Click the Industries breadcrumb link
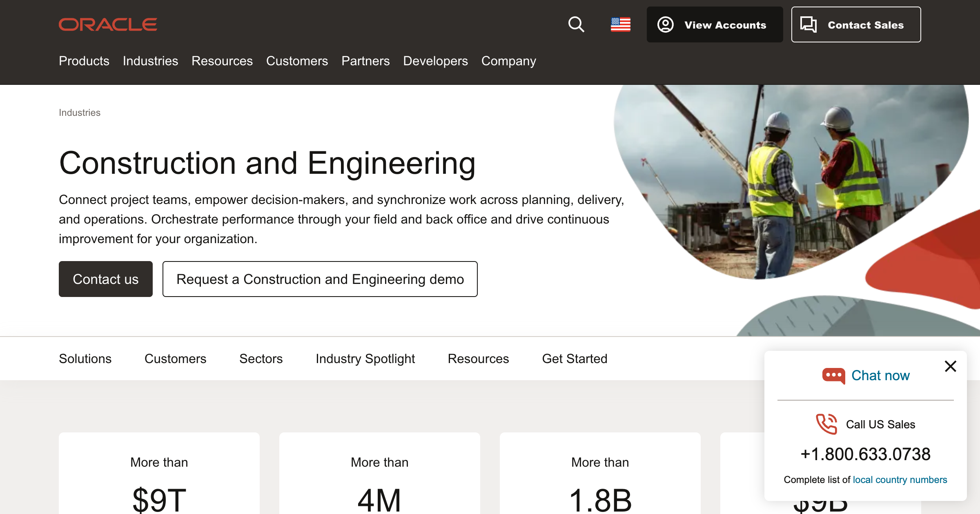The width and height of the screenshot is (980, 514). (x=80, y=113)
